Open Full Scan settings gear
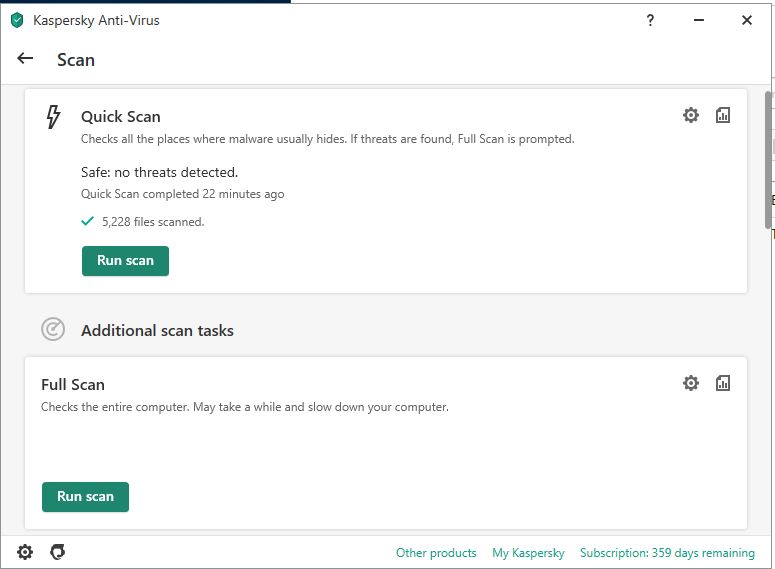Viewport: 775px width, 569px height. tap(691, 383)
